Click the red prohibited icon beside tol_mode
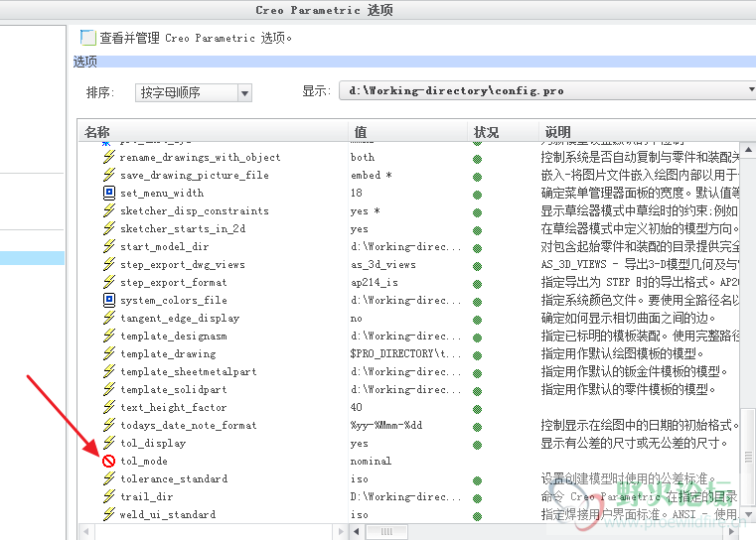 [x=109, y=461]
